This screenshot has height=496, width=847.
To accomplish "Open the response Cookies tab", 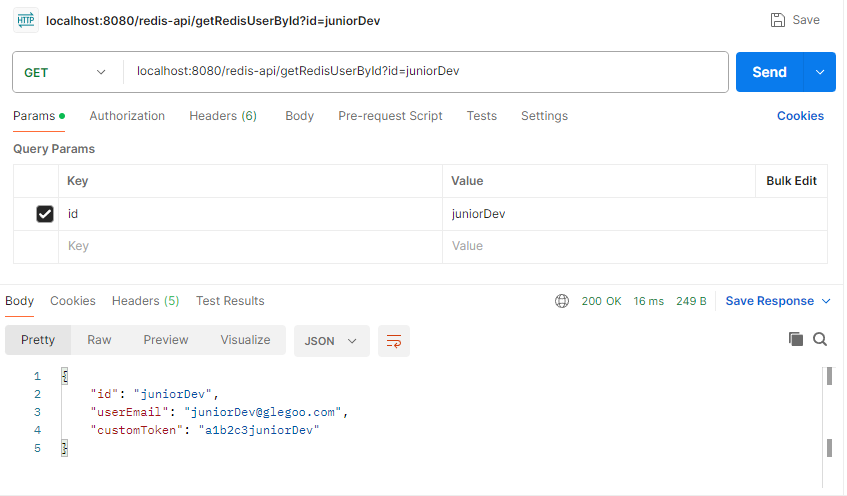I will (73, 301).
